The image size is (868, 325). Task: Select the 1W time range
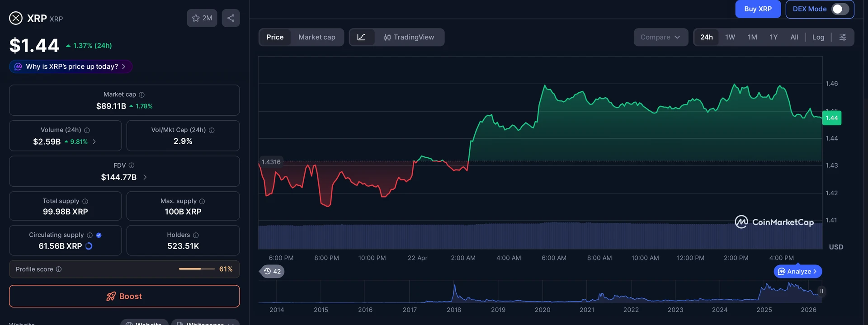pos(730,37)
